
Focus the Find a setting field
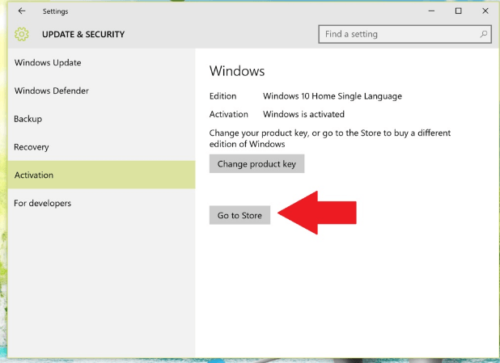click(x=405, y=34)
